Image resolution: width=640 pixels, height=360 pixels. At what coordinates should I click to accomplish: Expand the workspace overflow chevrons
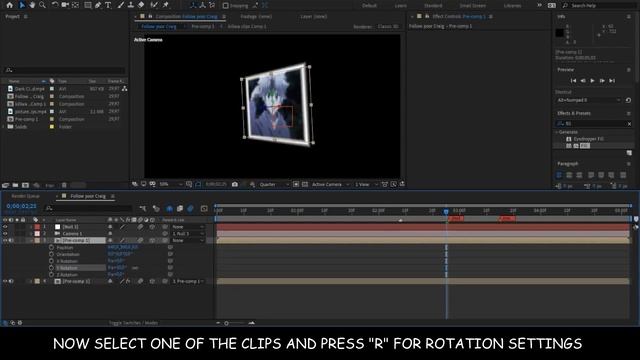[x=539, y=6]
